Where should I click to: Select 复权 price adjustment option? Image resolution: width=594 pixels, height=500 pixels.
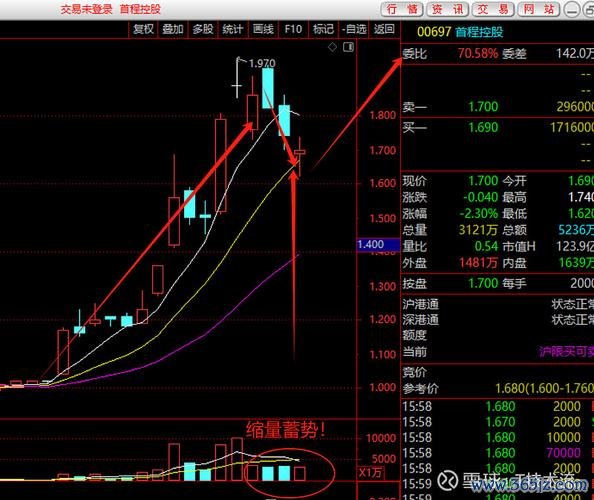coord(143,29)
